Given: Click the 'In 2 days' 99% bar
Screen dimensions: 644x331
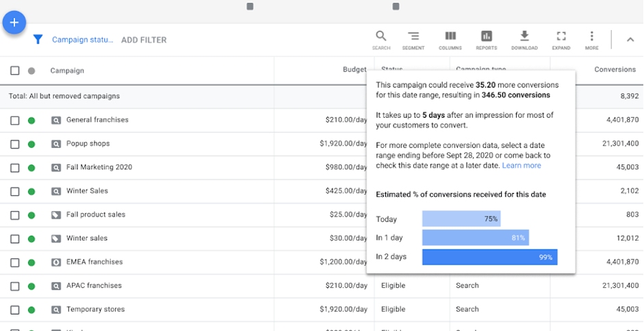Looking at the screenshot, I should click(x=489, y=257).
